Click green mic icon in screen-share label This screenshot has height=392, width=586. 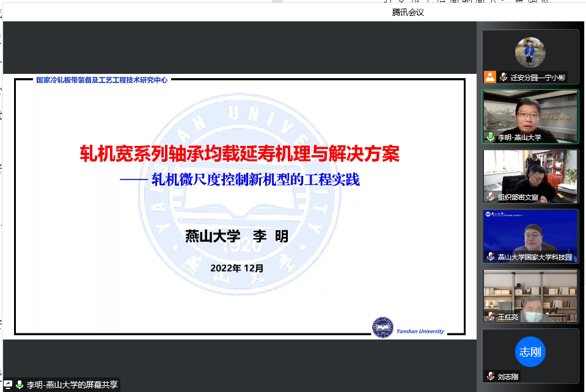[20, 385]
